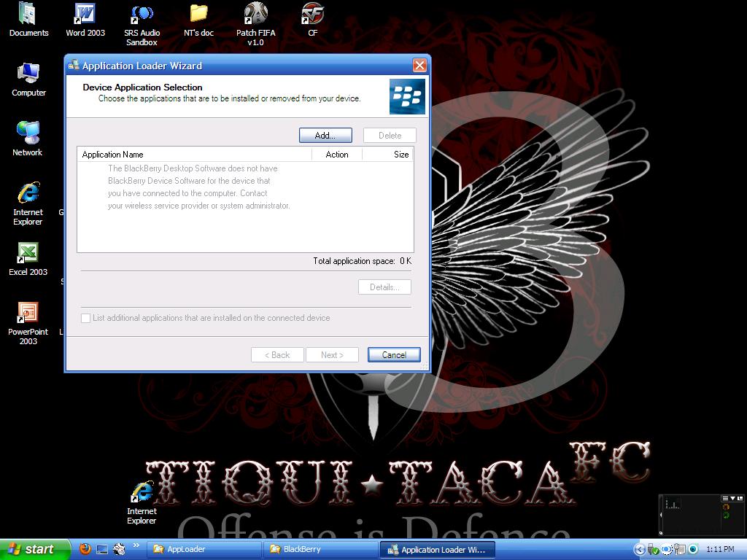Viewport: 747px width, 560px height.
Task: Open the Windows start menu
Action: (x=34, y=549)
